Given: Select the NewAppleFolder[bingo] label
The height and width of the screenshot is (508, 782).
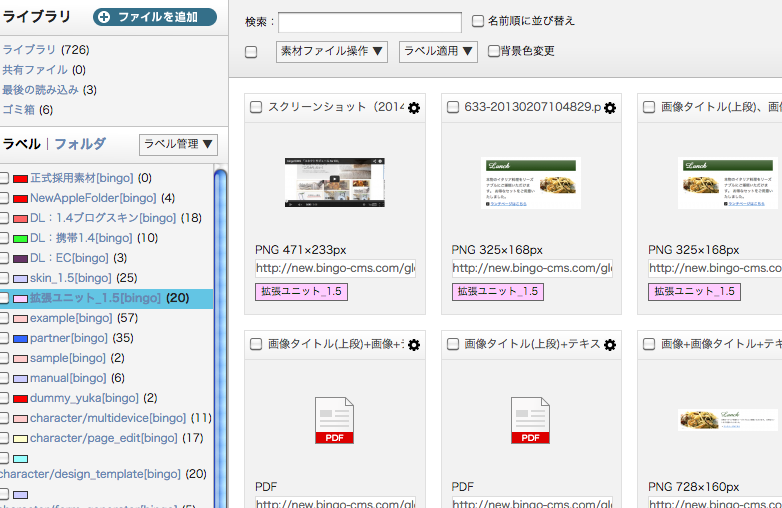Looking at the screenshot, I should 93,198.
